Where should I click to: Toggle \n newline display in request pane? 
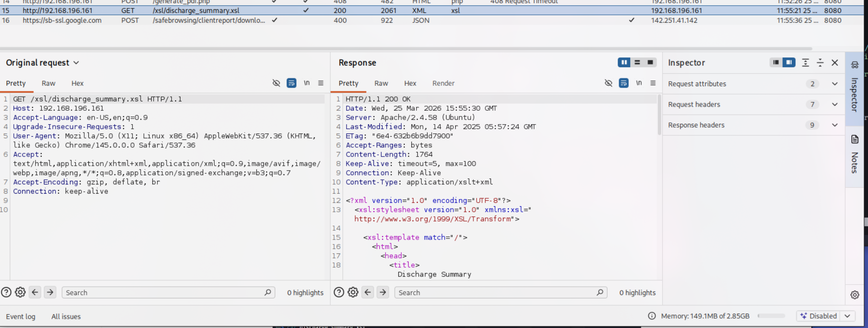(x=306, y=83)
